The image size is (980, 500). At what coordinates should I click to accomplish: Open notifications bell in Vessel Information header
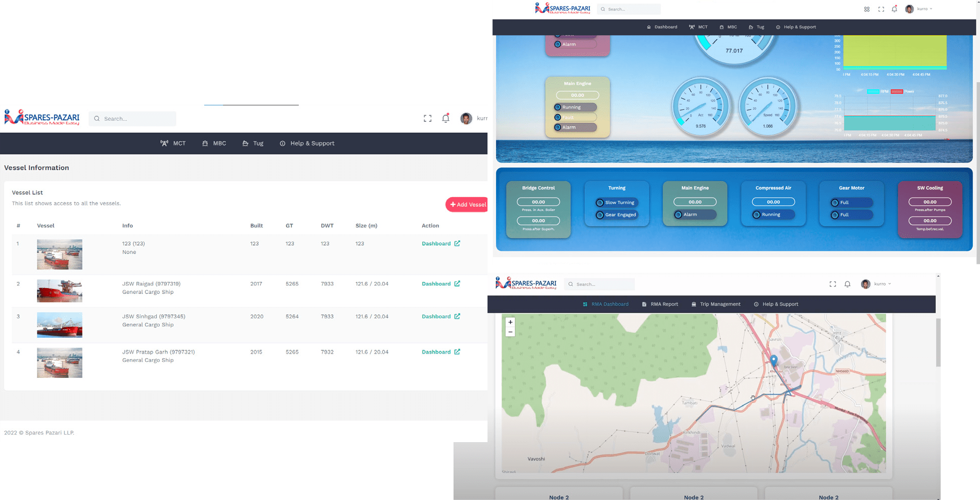(x=446, y=118)
